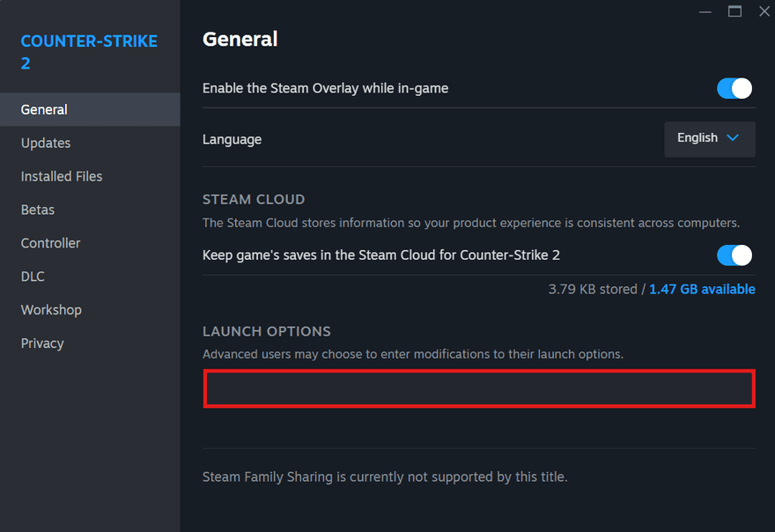Viewport: 775px width, 532px height.
Task: Select the Updates tab in the sidebar
Action: pos(45,143)
